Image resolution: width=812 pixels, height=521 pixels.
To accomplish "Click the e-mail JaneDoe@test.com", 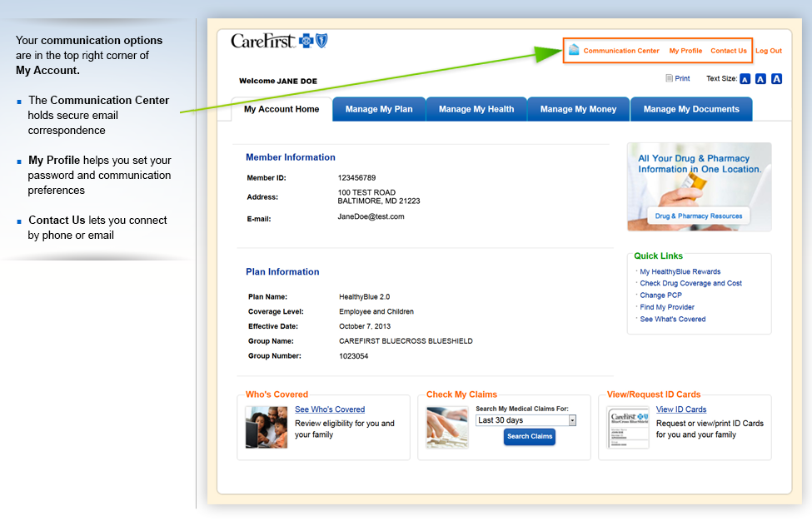I will 371,216.
